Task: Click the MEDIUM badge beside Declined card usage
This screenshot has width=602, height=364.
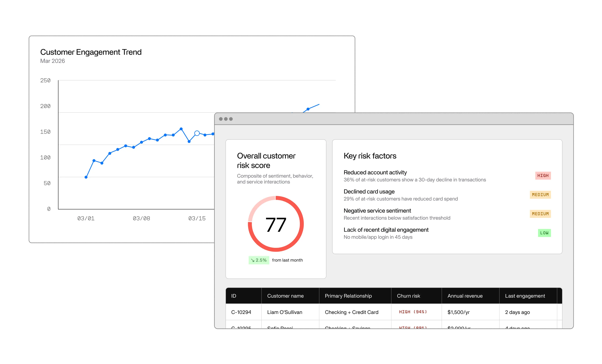Action: pos(540,195)
